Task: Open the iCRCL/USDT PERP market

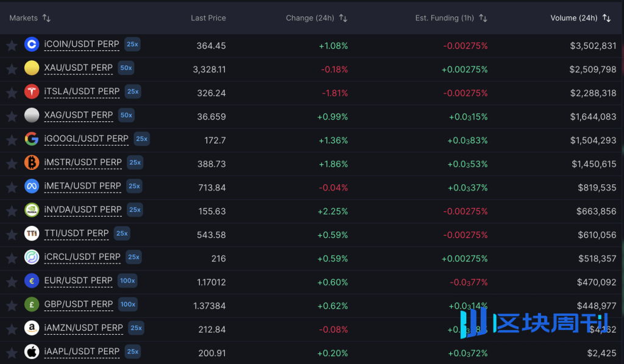Action: tap(82, 257)
